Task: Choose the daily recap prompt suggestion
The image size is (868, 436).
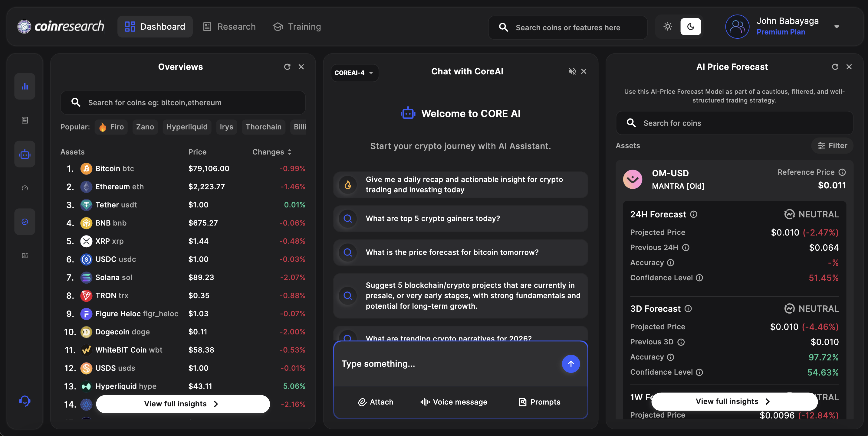Action: point(461,184)
